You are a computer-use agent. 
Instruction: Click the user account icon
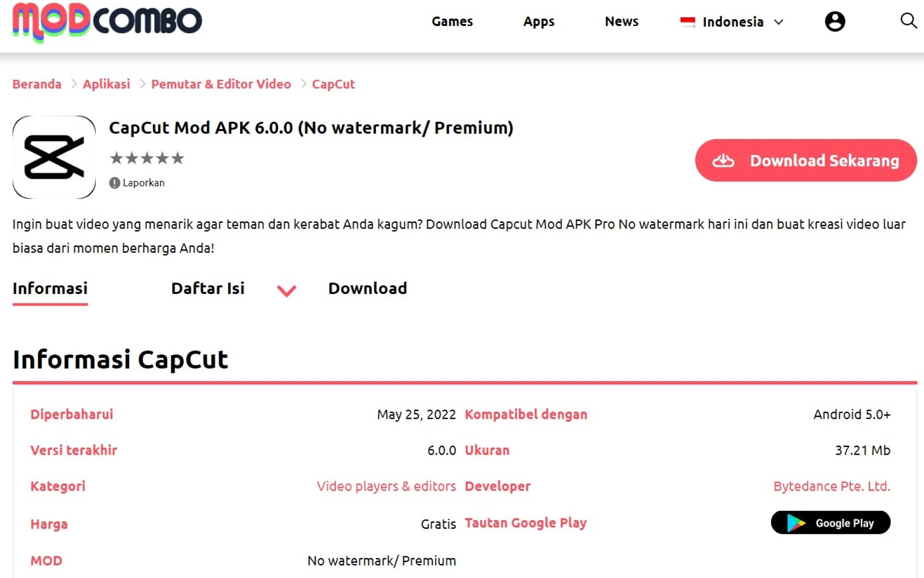point(835,21)
